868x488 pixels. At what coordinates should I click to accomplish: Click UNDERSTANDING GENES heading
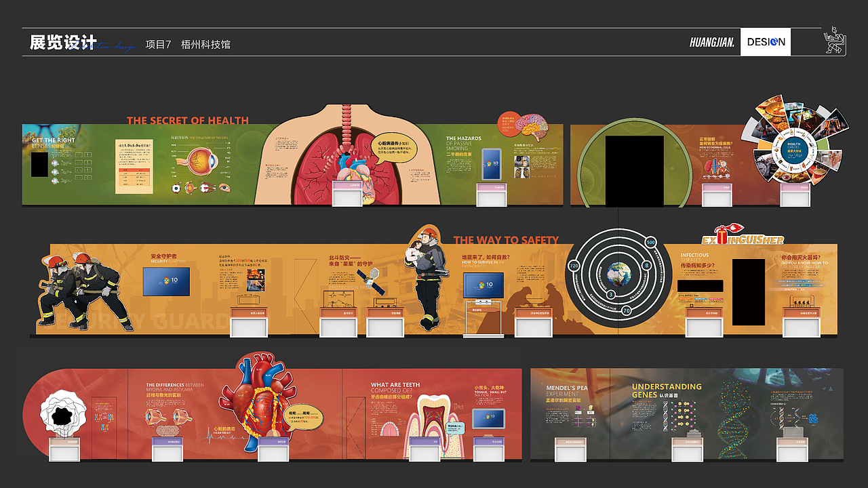667,390
